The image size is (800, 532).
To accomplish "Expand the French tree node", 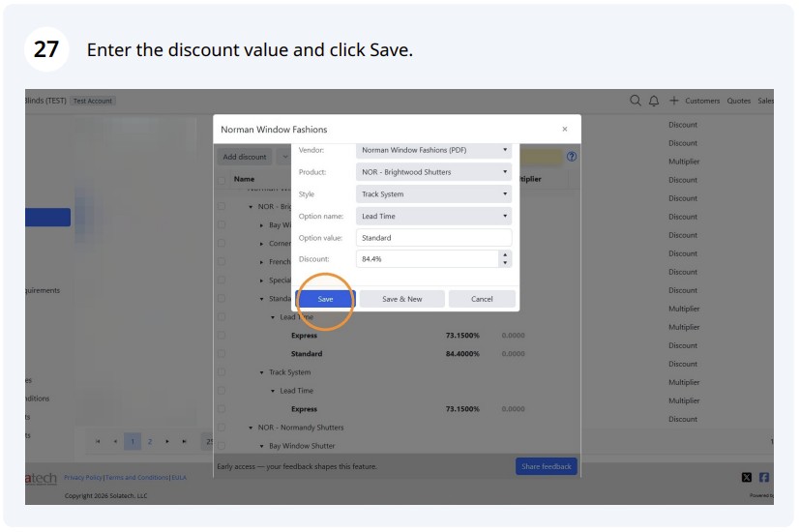I will [x=262, y=262].
